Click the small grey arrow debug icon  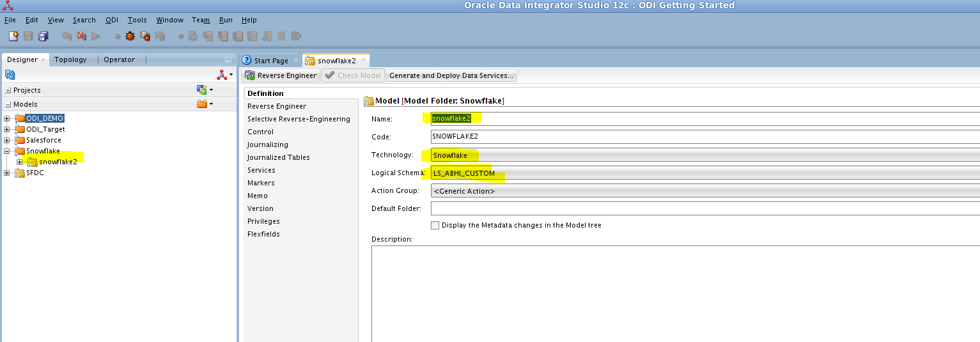pyautogui.click(x=182, y=36)
